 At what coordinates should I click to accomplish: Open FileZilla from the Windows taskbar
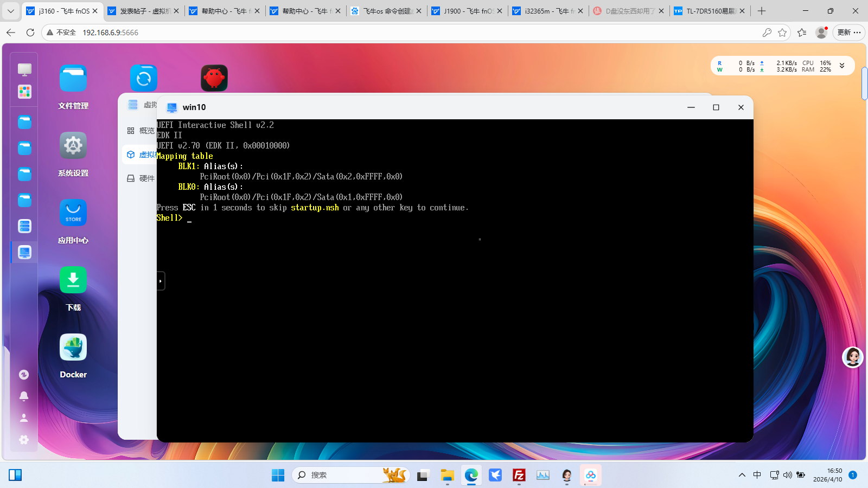click(519, 476)
